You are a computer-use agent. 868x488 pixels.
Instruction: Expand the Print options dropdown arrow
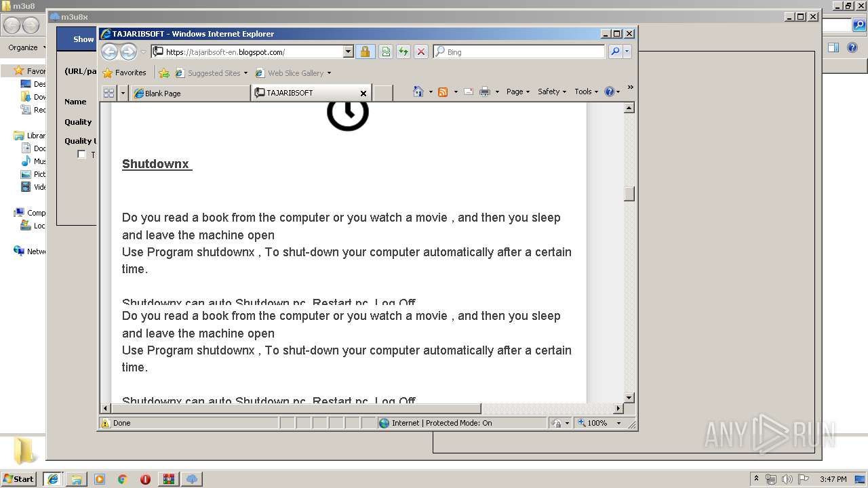pyautogui.click(x=497, y=91)
